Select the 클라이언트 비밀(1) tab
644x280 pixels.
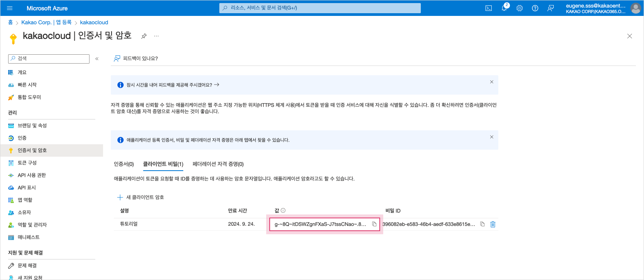tap(163, 164)
